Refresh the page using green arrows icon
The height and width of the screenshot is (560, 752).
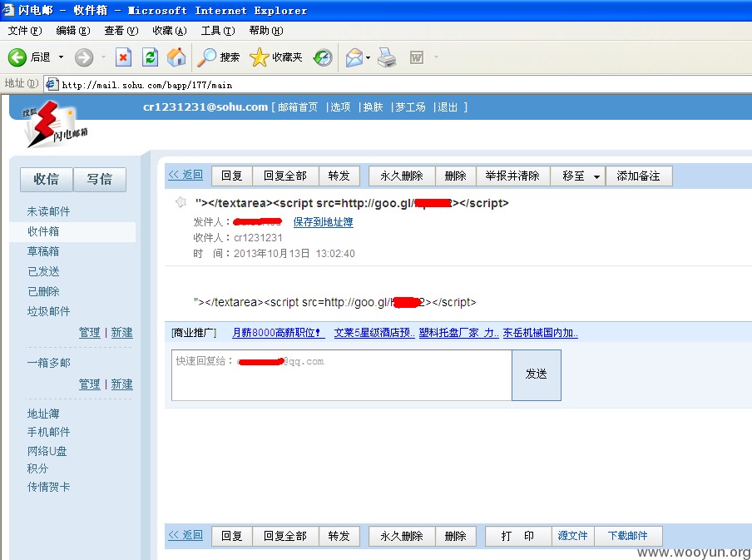pyautogui.click(x=150, y=57)
